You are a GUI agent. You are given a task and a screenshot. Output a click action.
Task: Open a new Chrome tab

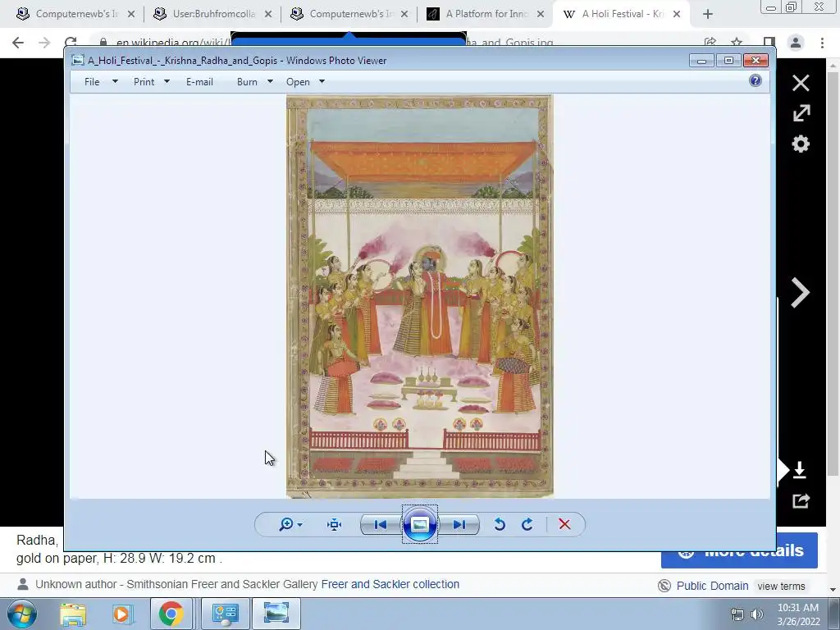click(x=708, y=15)
